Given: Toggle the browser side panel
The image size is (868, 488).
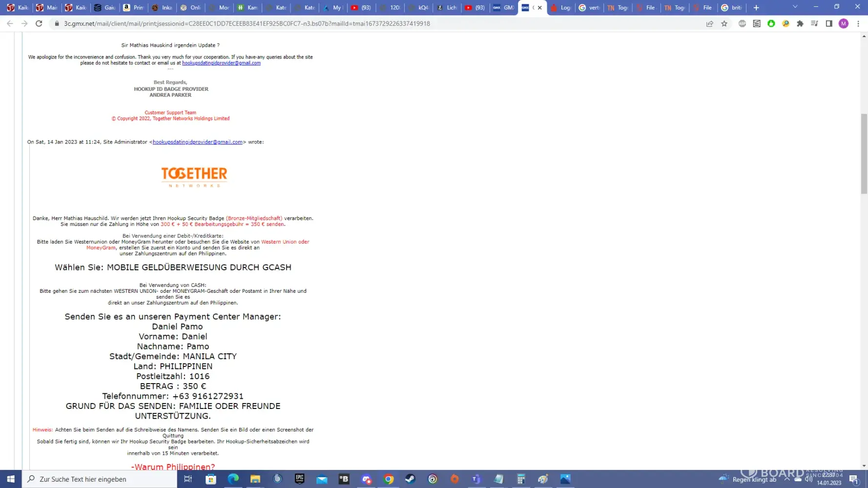Looking at the screenshot, I should click(x=829, y=23).
